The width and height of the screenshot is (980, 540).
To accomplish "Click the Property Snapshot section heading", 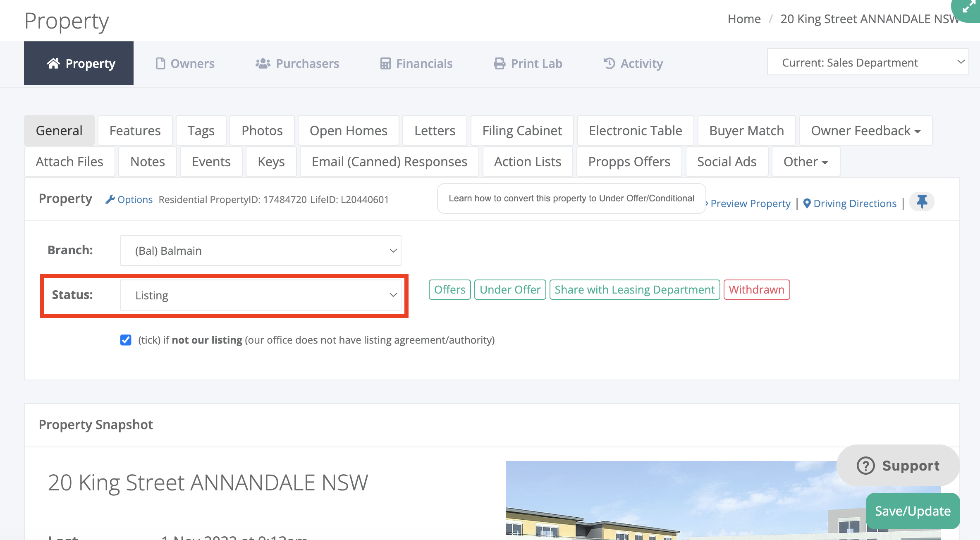I will tap(96, 425).
